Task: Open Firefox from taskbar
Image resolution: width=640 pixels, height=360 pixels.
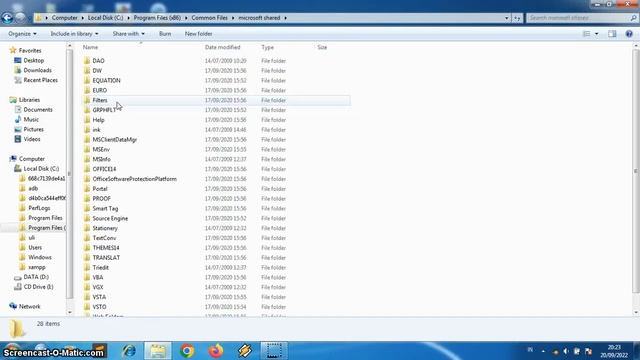Action: point(216,351)
